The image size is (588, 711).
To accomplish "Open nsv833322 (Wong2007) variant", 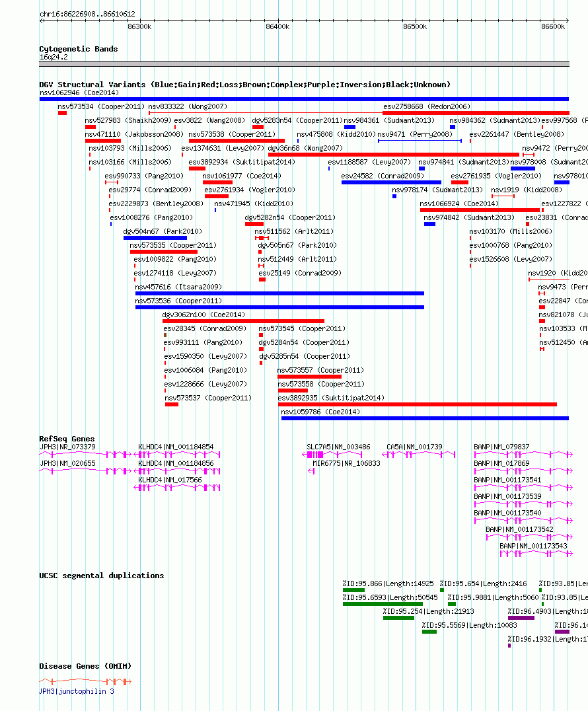I will (188, 106).
